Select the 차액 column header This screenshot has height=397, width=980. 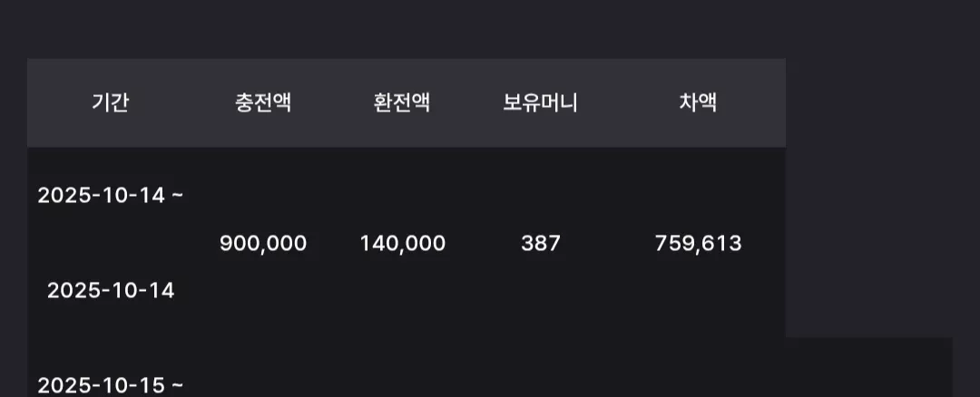tap(698, 102)
